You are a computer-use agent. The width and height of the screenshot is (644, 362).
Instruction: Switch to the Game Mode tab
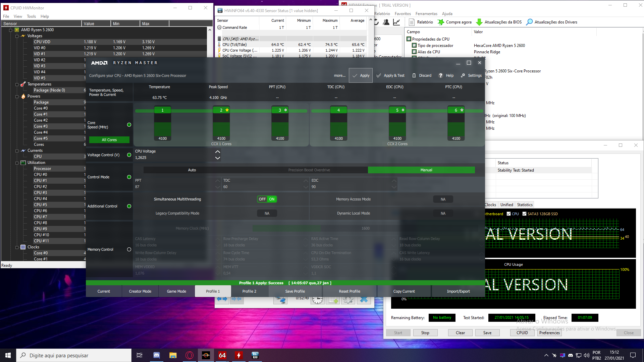pos(176,291)
